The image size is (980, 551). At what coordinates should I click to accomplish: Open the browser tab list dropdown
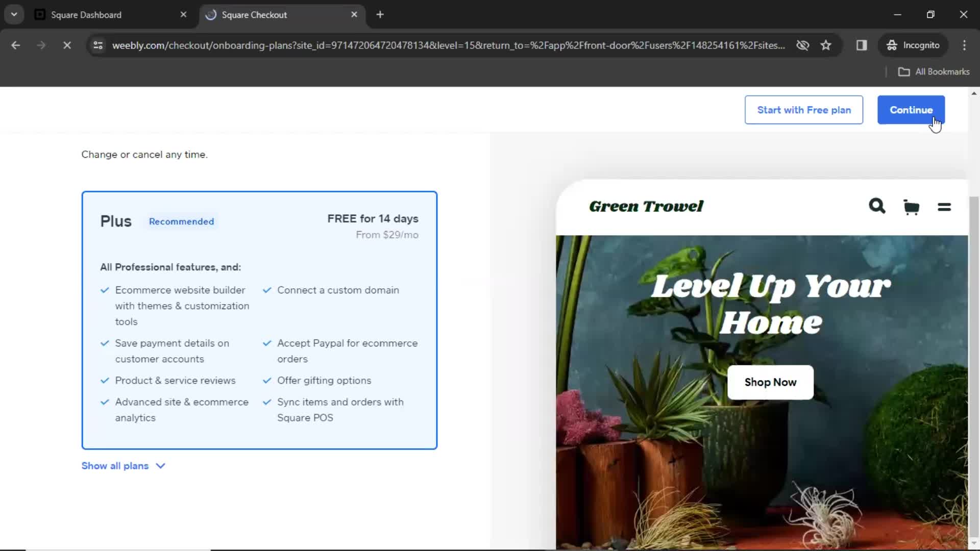click(14, 14)
